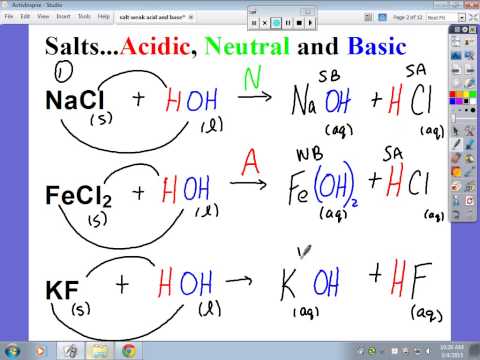Go to the next page with toolbox arrow

tap(469, 69)
